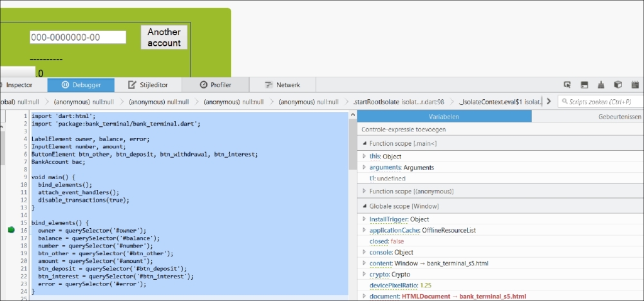The image size is (644, 301).
Task: Open the Profiler tab
Action: click(216, 85)
